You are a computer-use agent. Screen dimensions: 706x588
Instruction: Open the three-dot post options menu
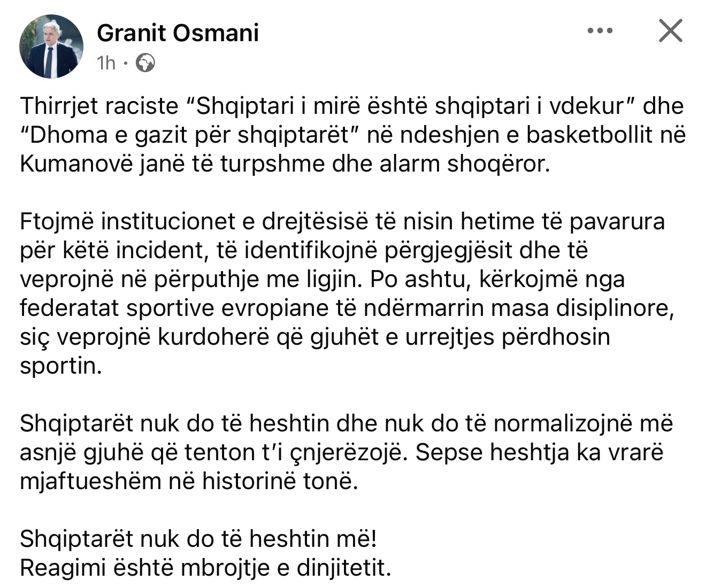pos(599,32)
